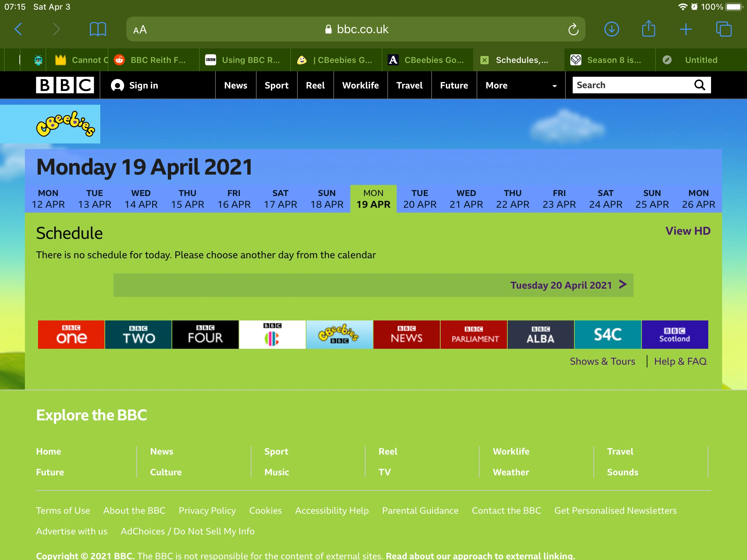This screenshot has height=560, width=747.
Task: Expand the More navigation dropdown
Action: tap(520, 85)
